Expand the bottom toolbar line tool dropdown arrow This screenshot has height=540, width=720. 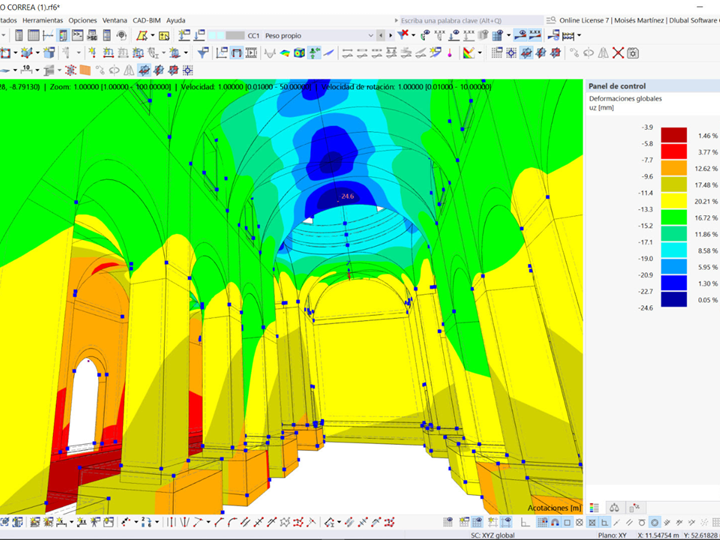208,522
